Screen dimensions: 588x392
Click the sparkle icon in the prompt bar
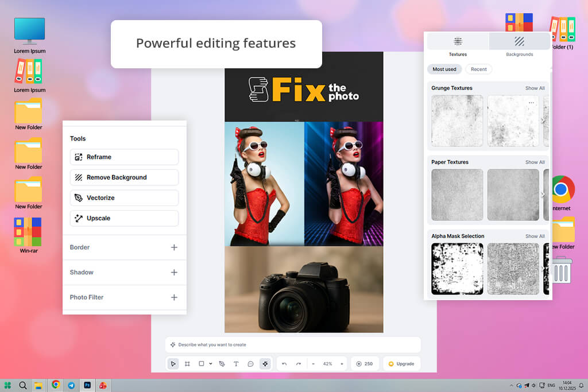pyautogui.click(x=172, y=345)
